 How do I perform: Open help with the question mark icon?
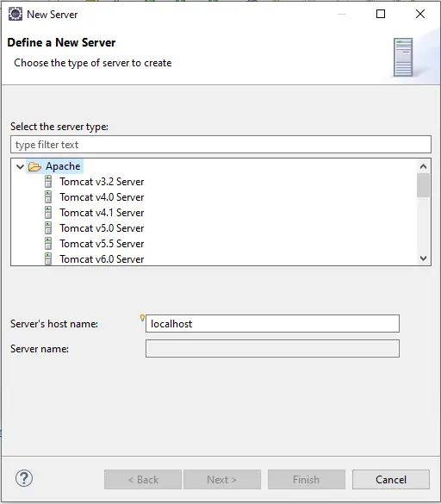[24, 478]
